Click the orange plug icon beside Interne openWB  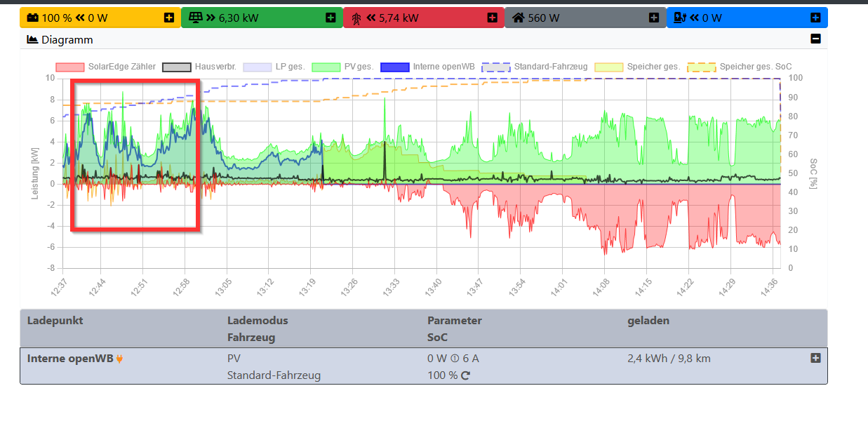[x=119, y=359]
